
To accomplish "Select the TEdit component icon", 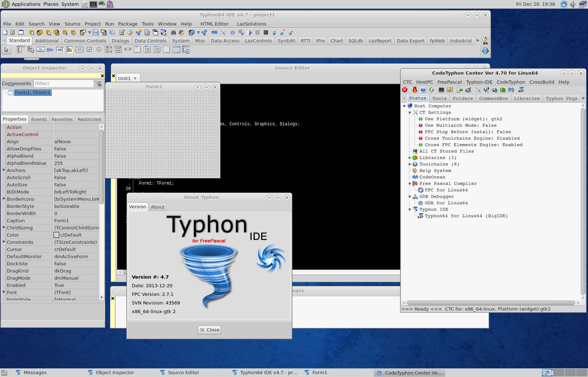I will 60,50.
